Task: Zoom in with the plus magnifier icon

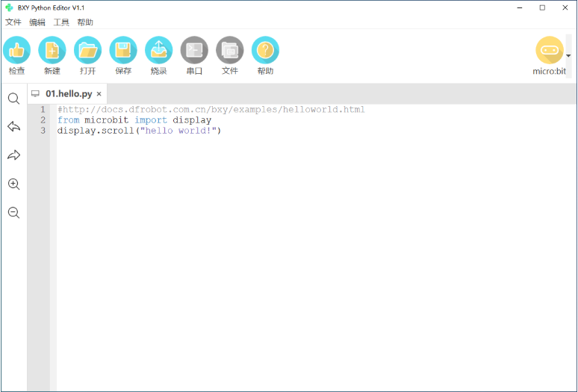Action: 13,184
